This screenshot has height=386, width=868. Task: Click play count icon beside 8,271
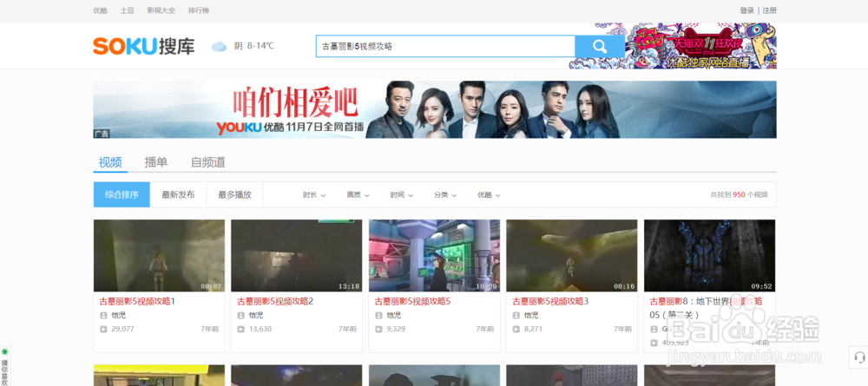click(516, 329)
